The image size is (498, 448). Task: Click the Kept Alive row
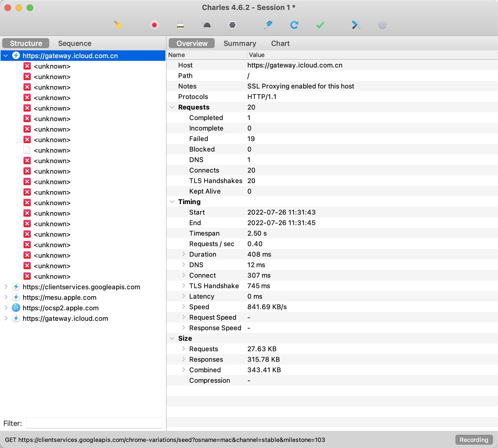[x=332, y=191]
